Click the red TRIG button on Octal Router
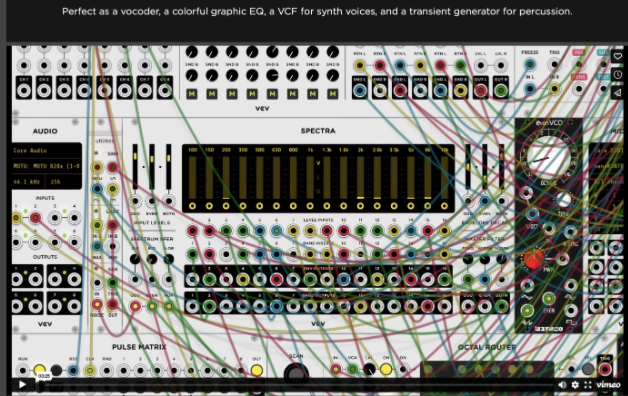This screenshot has height=396, width=628. click(605, 369)
